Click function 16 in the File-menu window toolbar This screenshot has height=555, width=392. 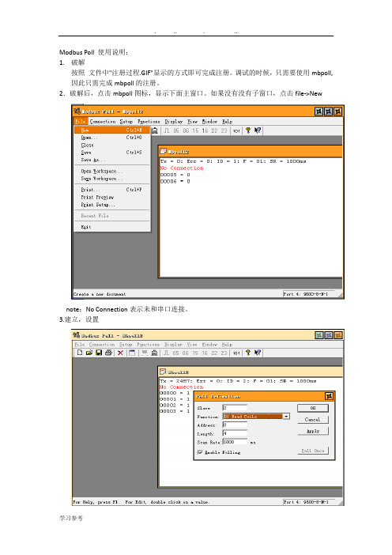click(x=205, y=130)
